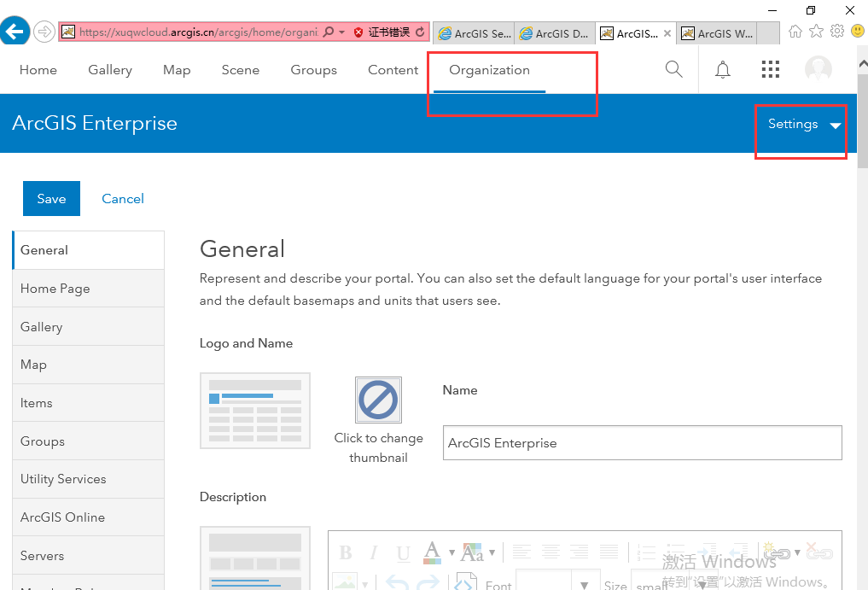This screenshot has width=868, height=590.
Task: Open link options dropdown arrow
Action: [x=797, y=553]
